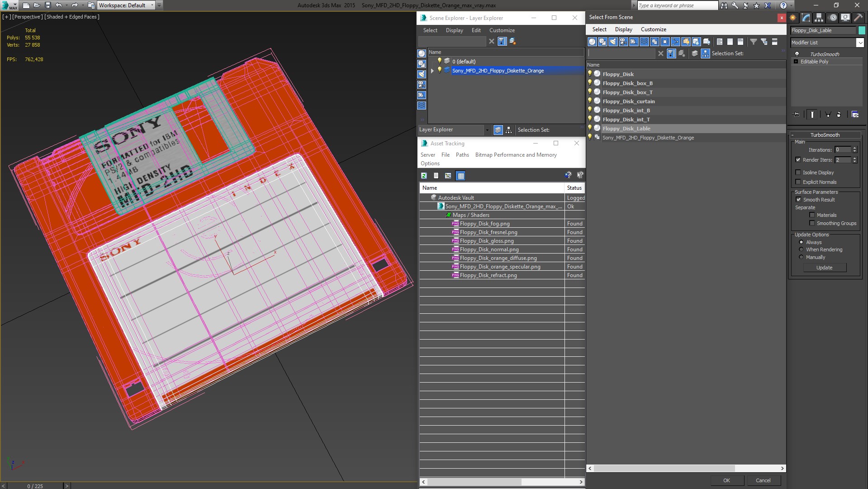This screenshot has height=489, width=868.
Task: Click Configure Modifier Sets icon
Action: (x=855, y=115)
